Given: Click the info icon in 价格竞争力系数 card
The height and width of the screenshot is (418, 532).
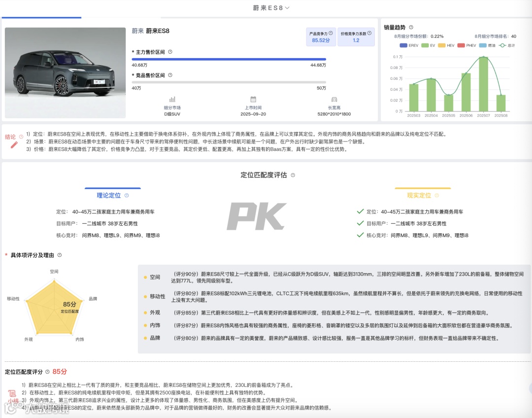Looking at the screenshot, I should coord(369,34).
